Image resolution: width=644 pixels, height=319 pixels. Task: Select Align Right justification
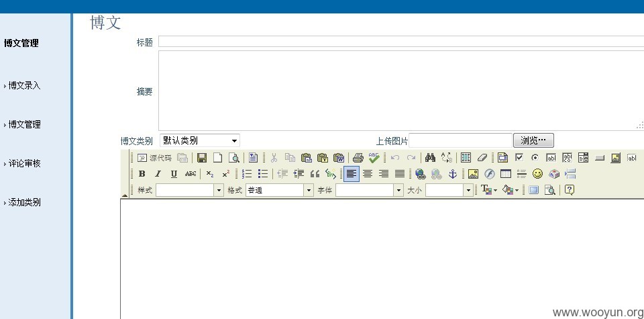384,174
